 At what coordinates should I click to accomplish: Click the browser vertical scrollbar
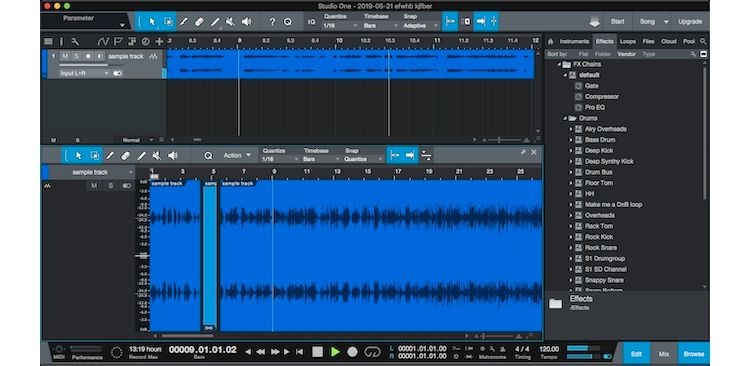pos(704,132)
